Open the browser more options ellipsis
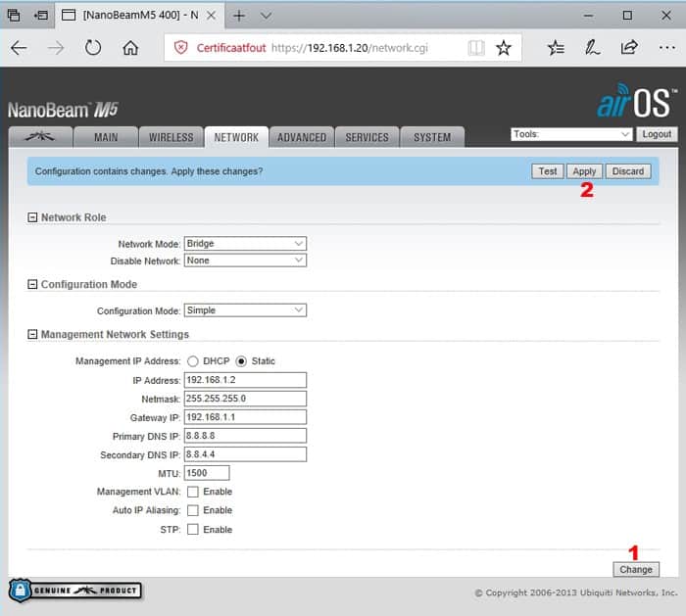686x616 pixels. click(666, 47)
